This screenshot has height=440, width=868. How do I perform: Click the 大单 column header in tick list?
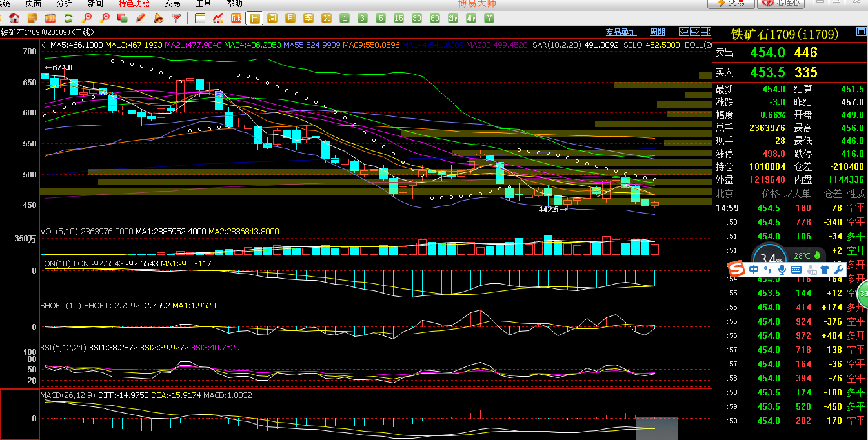pyautogui.click(x=802, y=194)
